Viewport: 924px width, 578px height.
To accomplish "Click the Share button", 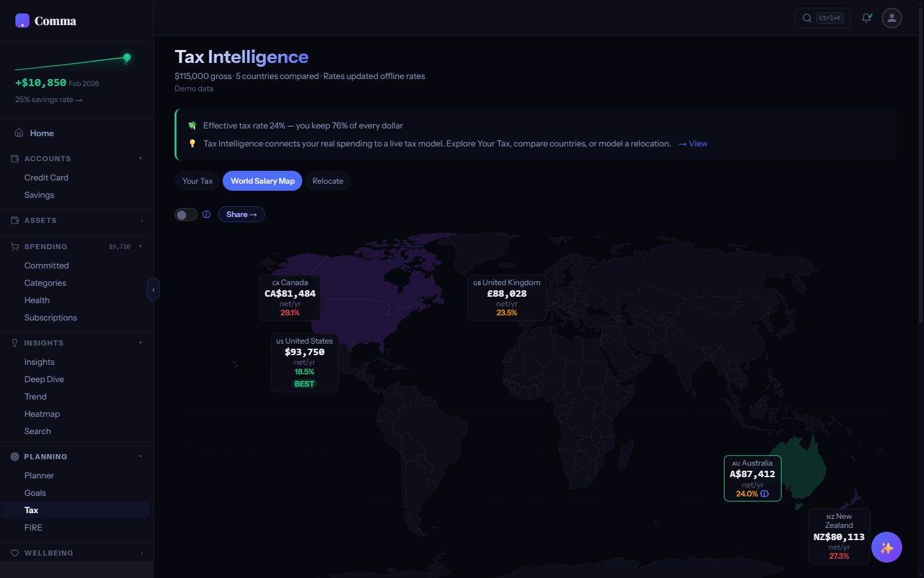I will [241, 215].
